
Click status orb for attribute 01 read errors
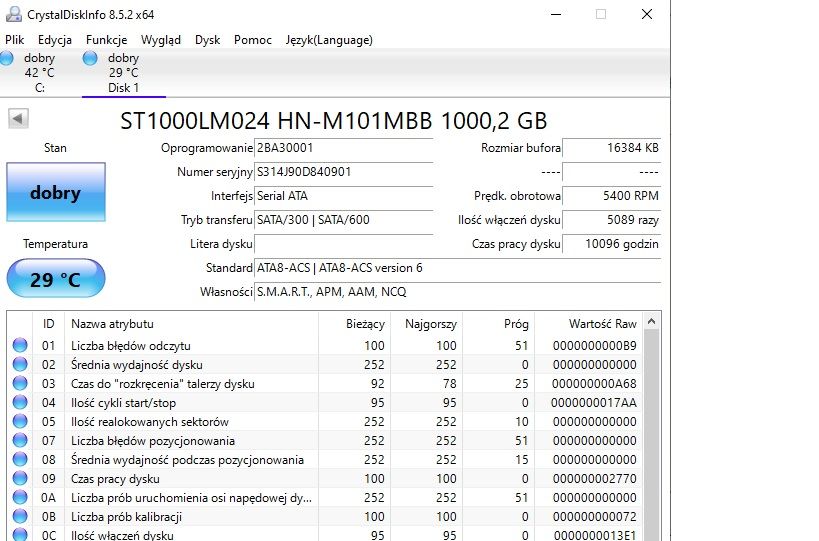[x=20, y=345]
